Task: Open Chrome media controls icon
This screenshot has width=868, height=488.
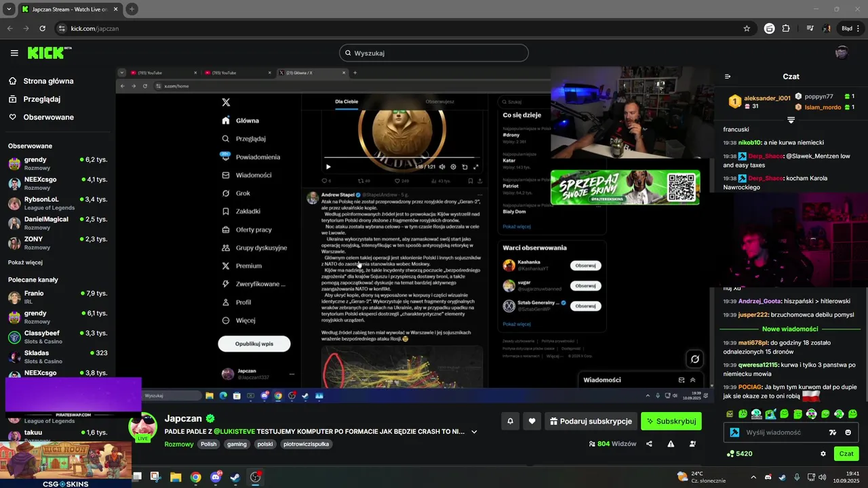Action: tap(810, 28)
